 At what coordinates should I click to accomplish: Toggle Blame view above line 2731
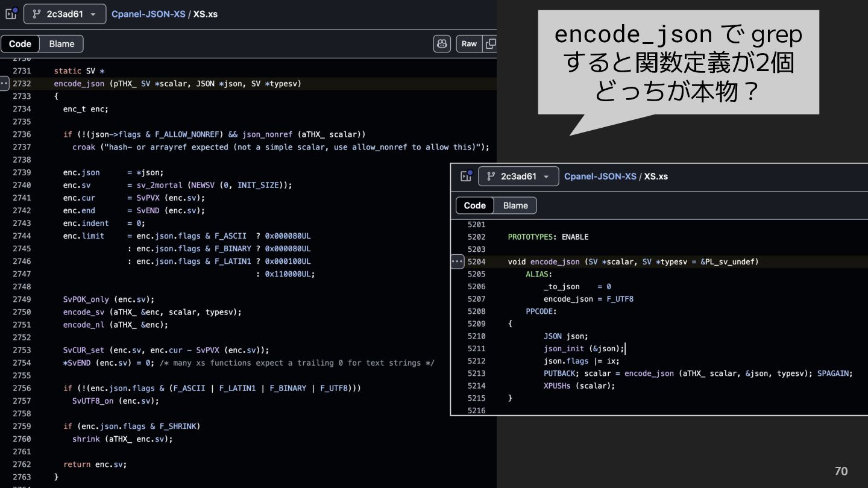point(61,44)
